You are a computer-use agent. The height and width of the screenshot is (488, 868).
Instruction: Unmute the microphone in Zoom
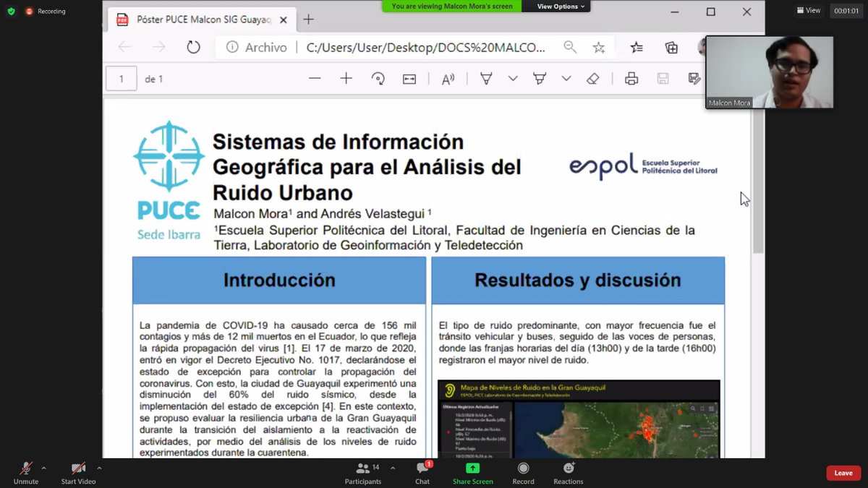(x=26, y=473)
